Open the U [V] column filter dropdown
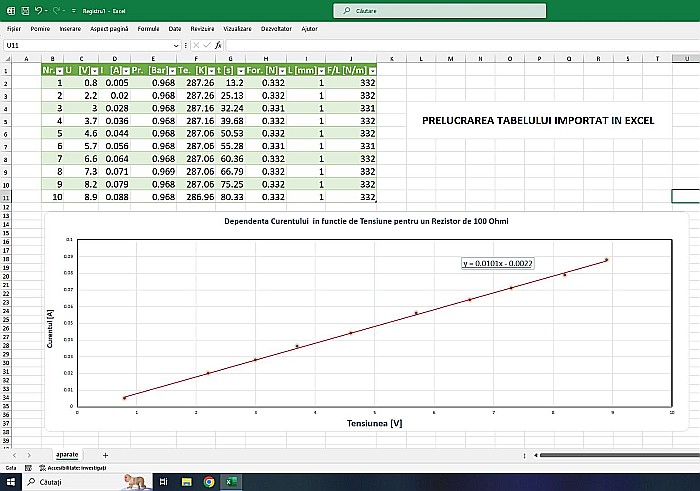 click(x=94, y=71)
